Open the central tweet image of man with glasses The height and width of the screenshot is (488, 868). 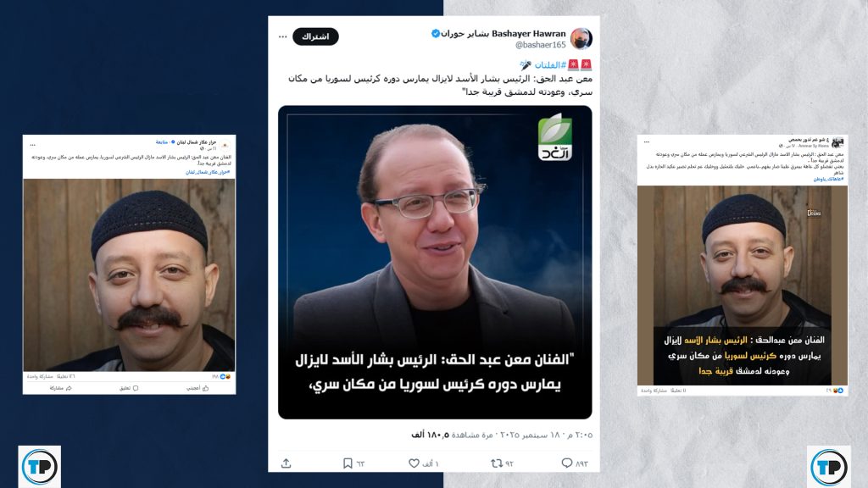(435, 263)
